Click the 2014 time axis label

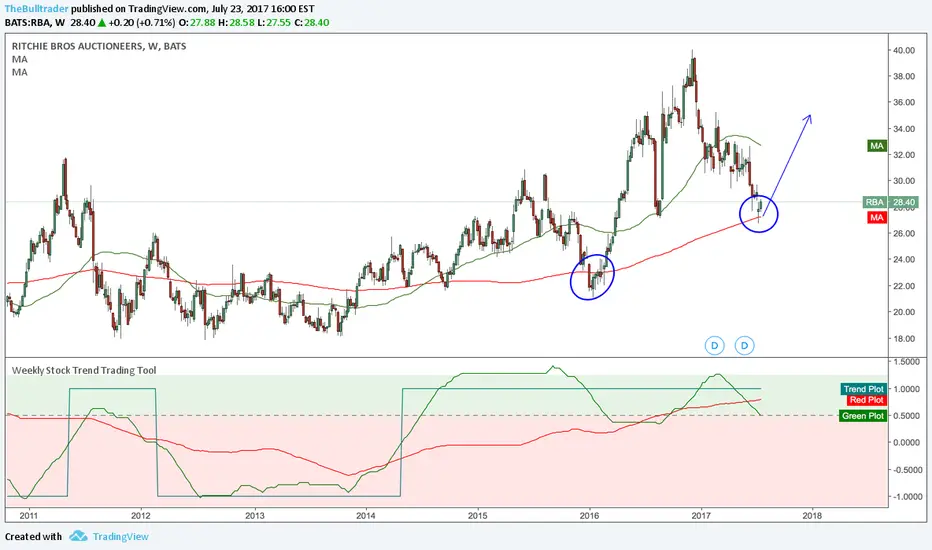[366, 516]
